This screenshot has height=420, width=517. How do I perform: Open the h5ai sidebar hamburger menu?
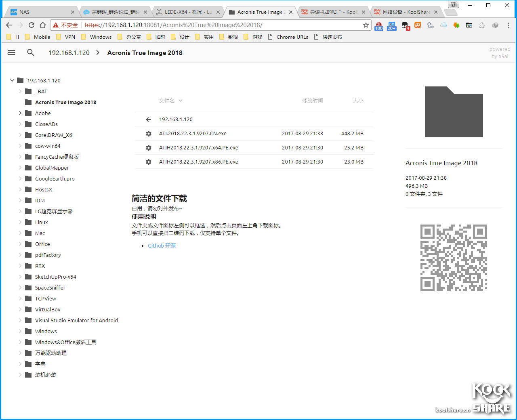[11, 52]
